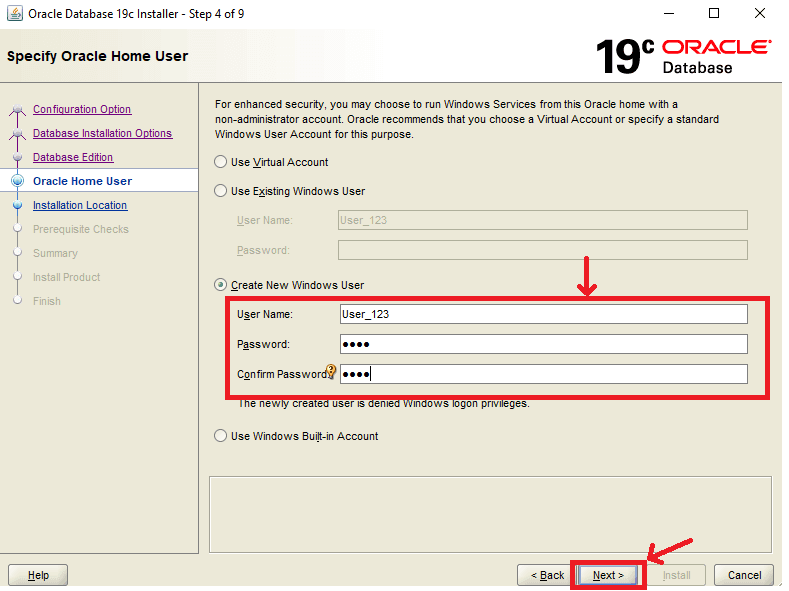Select the Use Virtual Account option
The width and height of the screenshot is (789, 591).
click(221, 162)
